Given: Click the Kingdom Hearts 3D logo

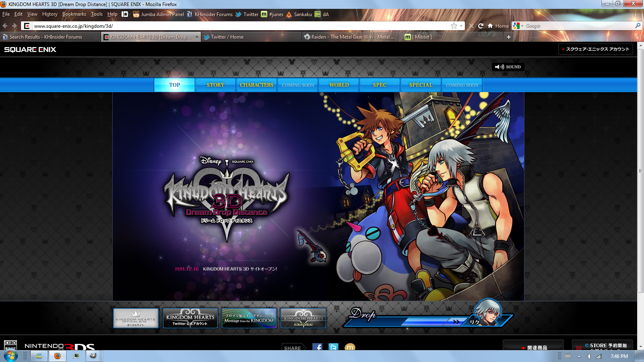Looking at the screenshot, I should (x=227, y=198).
